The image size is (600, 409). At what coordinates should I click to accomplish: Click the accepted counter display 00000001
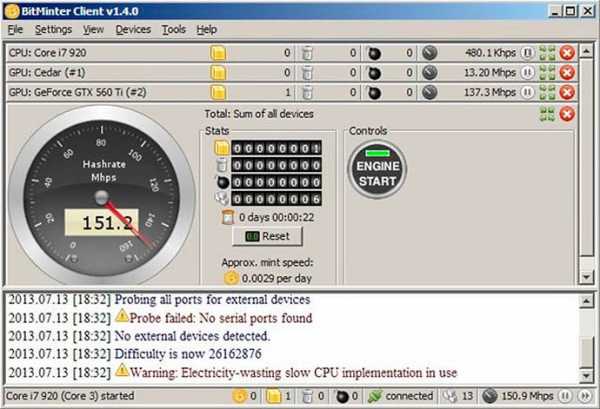pyautogui.click(x=277, y=148)
